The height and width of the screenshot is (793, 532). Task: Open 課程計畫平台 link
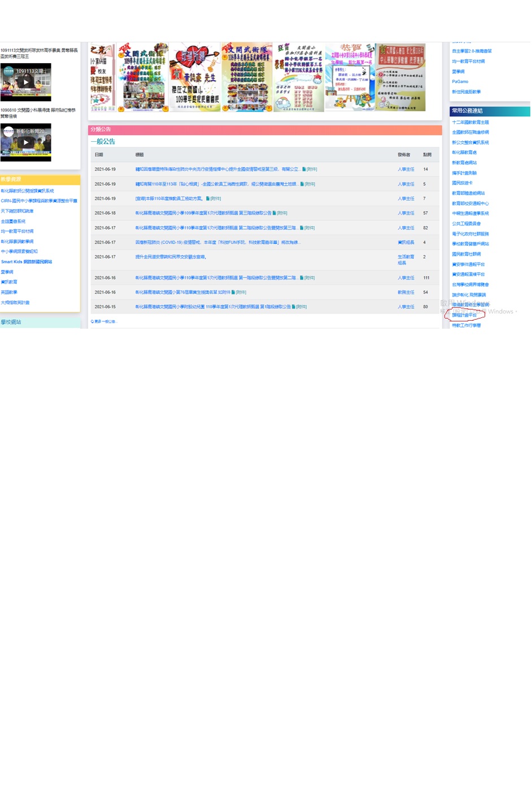[464, 316]
